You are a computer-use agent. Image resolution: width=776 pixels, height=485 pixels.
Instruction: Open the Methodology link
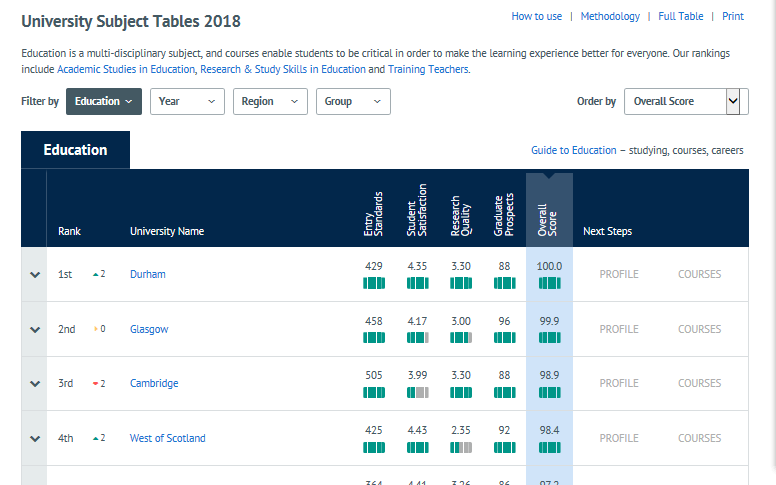(x=610, y=17)
